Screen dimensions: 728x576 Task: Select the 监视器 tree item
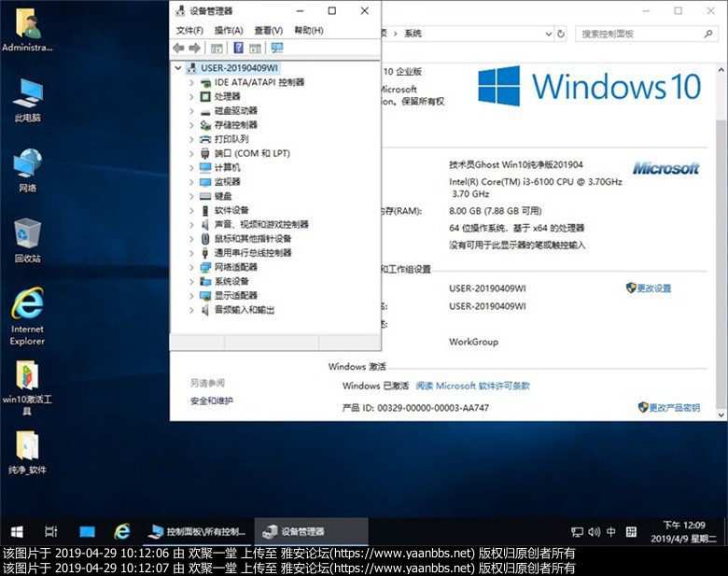pyautogui.click(x=227, y=182)
